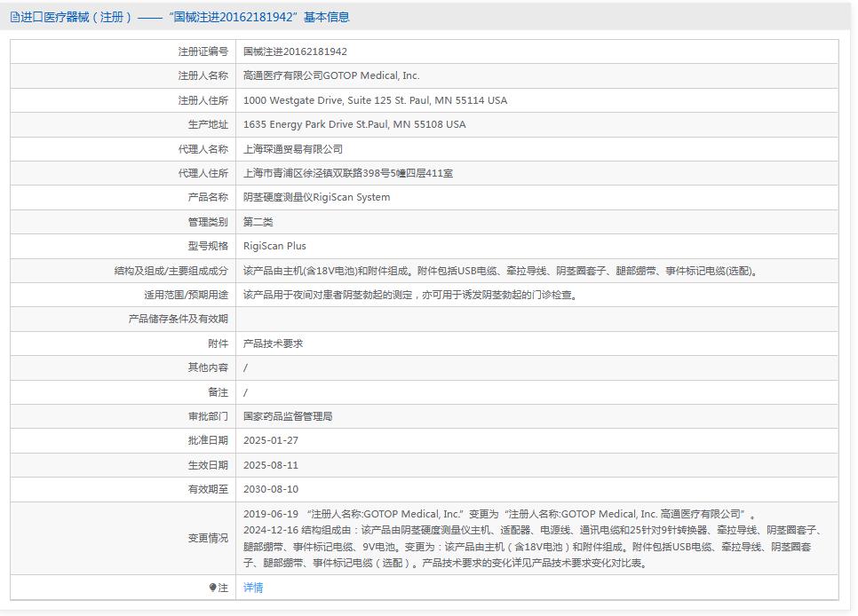Click the approval date 2025-01-27
858x616 pixels.
(x=271, y=440)
